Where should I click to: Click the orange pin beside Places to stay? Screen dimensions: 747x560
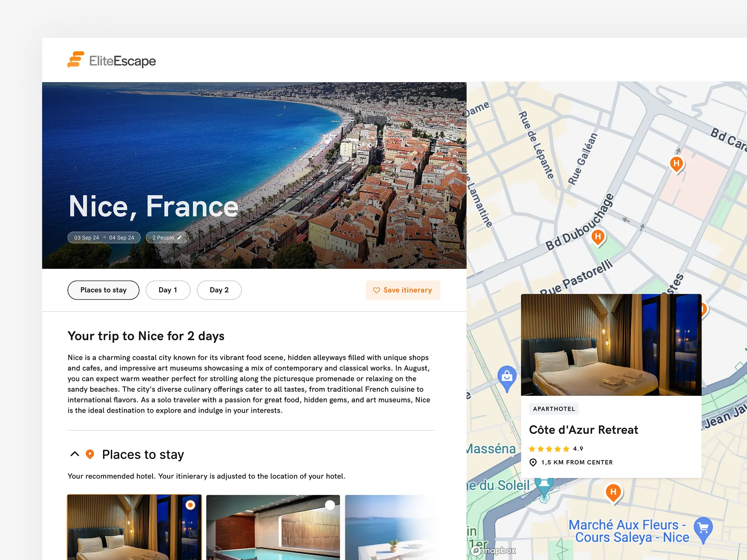90,454
